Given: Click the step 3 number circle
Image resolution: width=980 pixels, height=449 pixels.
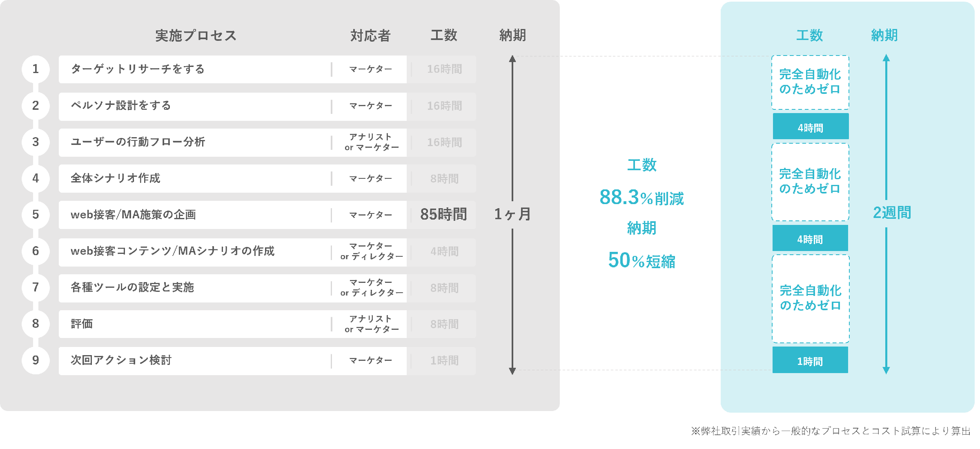Looking at the screenshot, I should [36, 142].
